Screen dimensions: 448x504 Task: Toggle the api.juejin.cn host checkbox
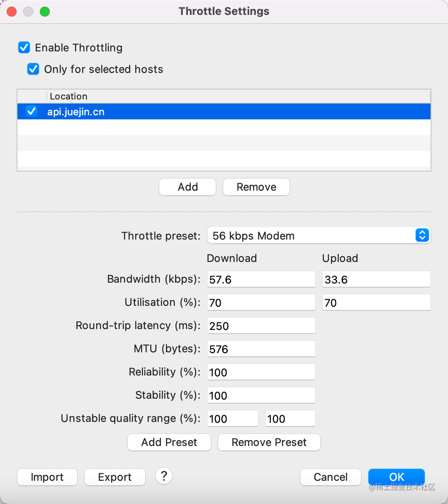pos(32,111)
